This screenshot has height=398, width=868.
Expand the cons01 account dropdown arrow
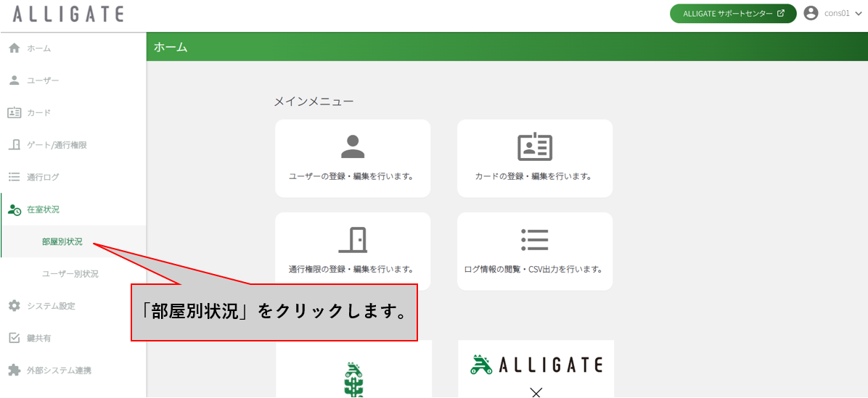[859, 14]
